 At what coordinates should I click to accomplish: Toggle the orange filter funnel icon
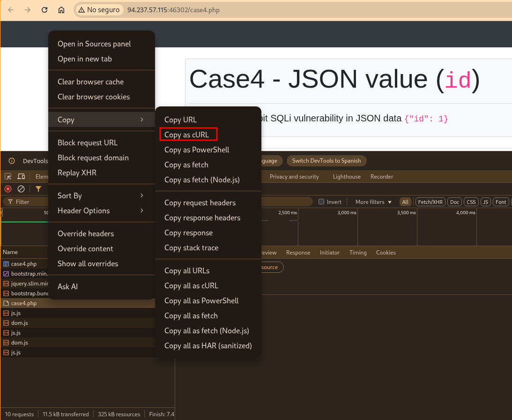38,189
